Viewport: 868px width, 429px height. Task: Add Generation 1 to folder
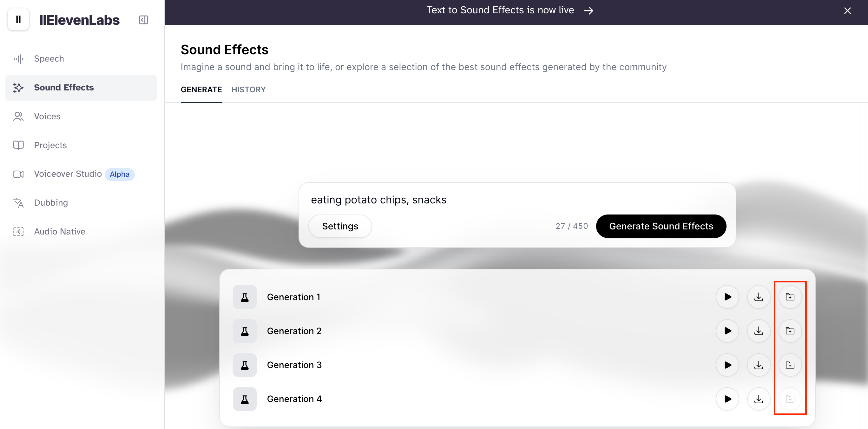790,297
